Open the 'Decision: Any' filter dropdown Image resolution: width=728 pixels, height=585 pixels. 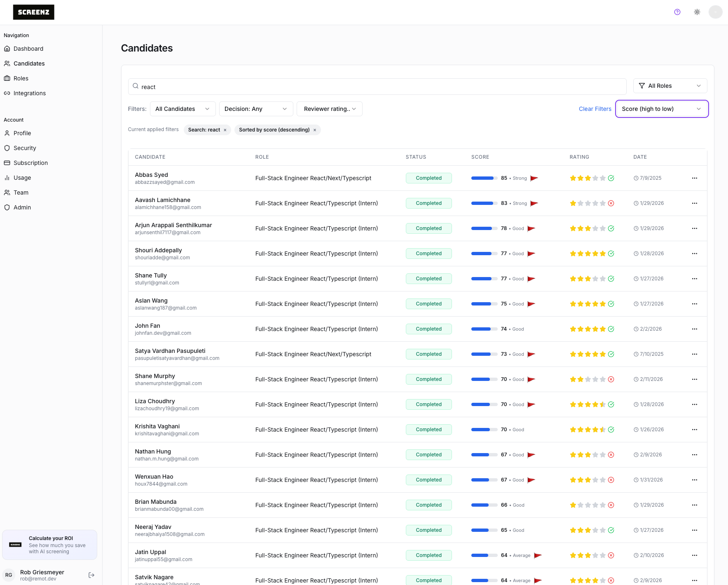255,109
